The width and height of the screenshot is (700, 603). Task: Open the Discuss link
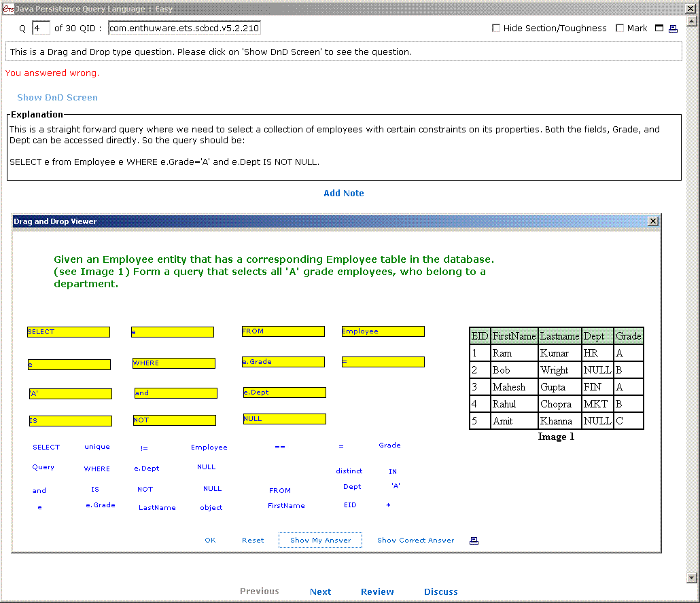440,591
